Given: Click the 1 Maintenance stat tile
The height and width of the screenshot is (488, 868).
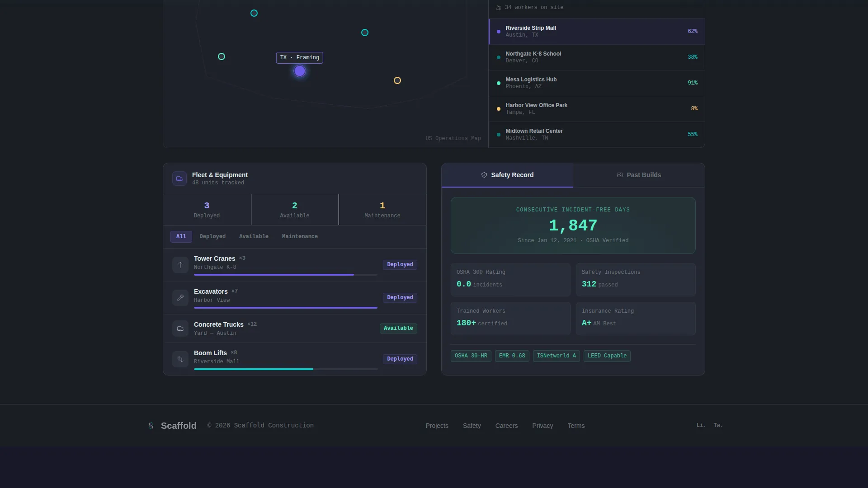Looking at the screenshot, I should (382, 210).
